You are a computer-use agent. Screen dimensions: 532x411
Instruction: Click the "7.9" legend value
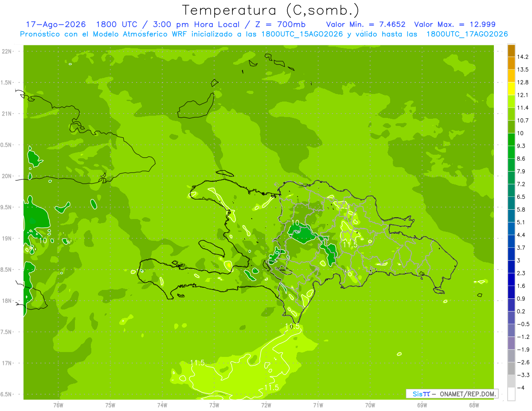(522, 172)
